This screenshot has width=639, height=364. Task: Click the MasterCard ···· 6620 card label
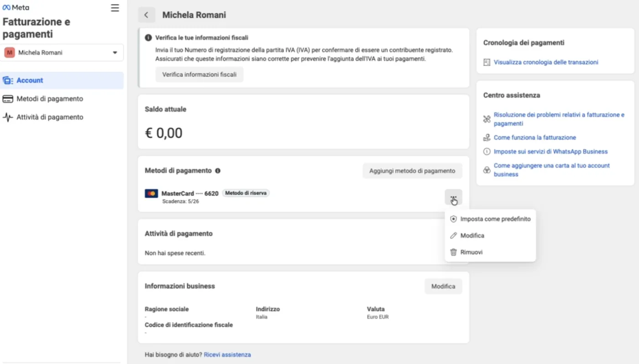(x=190, y=193)
